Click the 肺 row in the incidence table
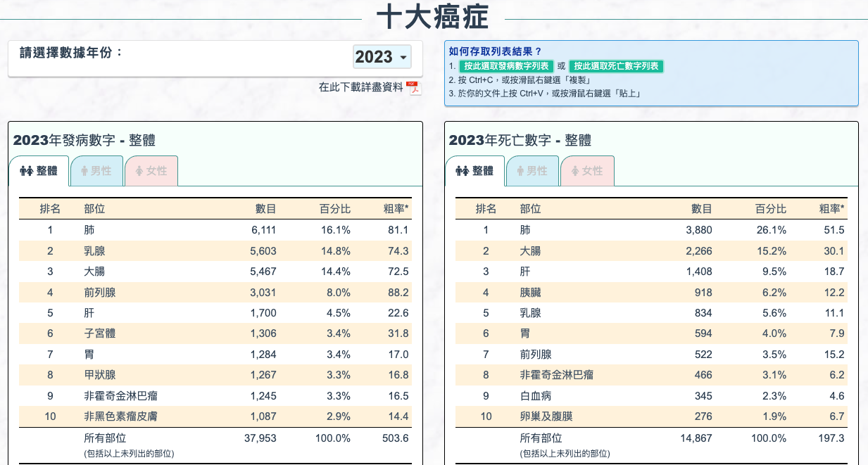The image size is (868, 465). click(211, 229)
